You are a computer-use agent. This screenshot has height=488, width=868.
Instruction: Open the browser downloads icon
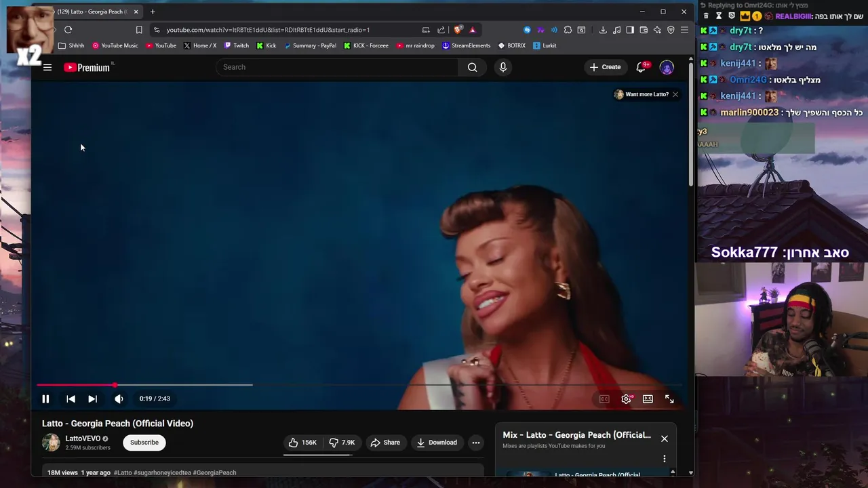[603, 30]
